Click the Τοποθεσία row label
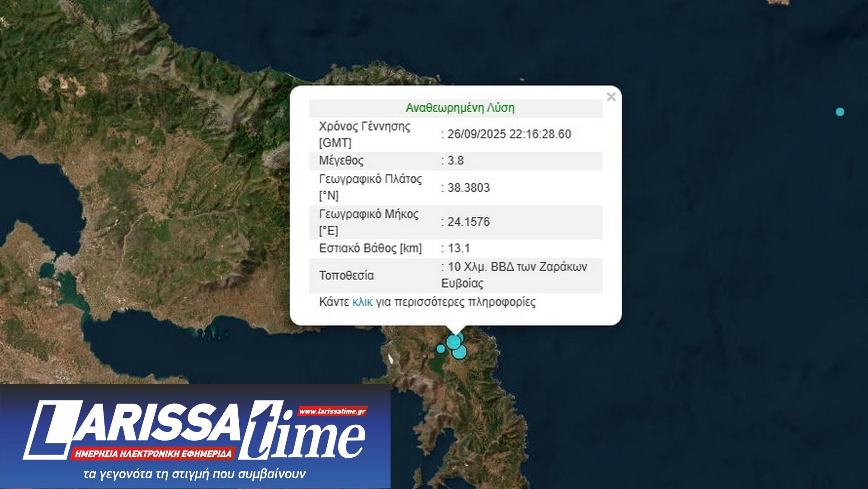Image resolution: width=868 pixels, height=489 pixels. pyautogui.click(x=346, y=275)
